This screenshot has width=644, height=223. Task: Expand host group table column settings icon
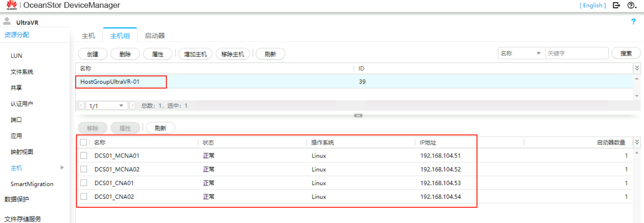637,69
